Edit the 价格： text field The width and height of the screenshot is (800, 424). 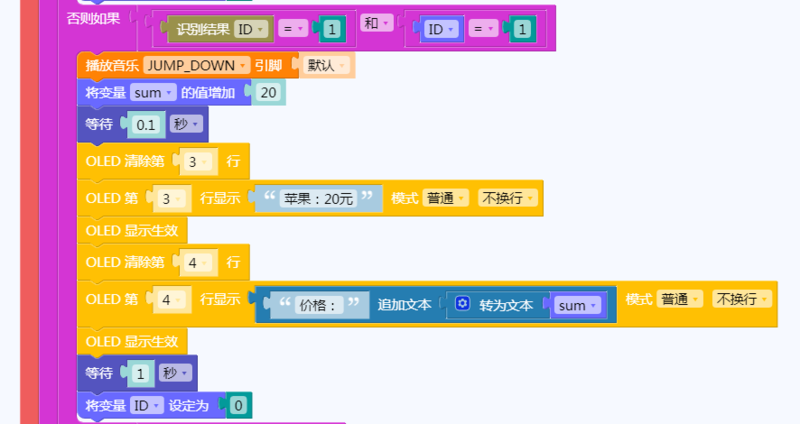(320, 305)
